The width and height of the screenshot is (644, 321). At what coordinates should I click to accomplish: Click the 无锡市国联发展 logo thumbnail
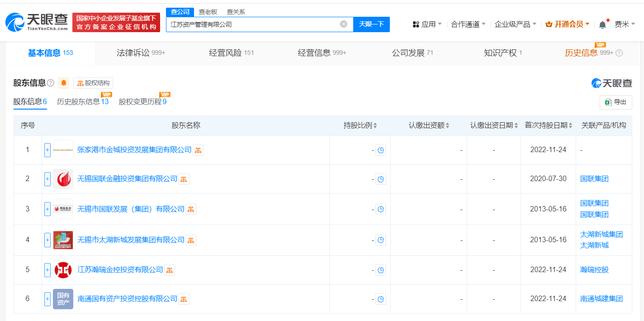(x=63, y=209)
